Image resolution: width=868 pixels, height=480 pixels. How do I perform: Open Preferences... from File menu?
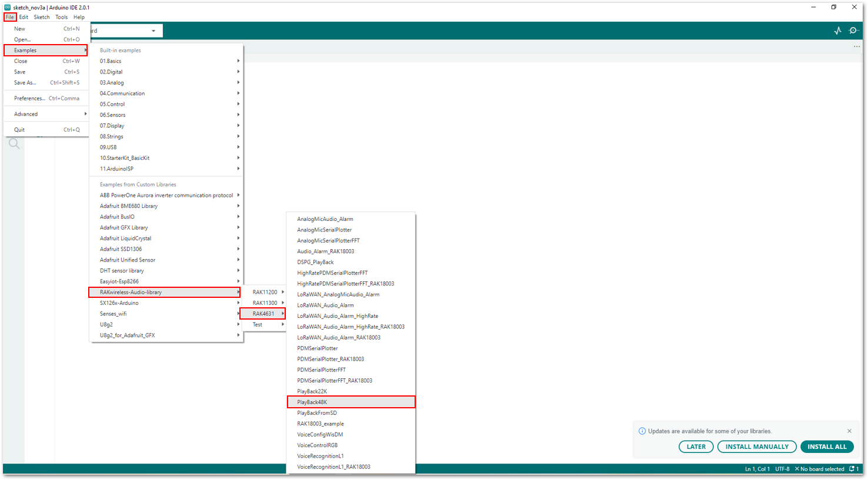point(46,99)
